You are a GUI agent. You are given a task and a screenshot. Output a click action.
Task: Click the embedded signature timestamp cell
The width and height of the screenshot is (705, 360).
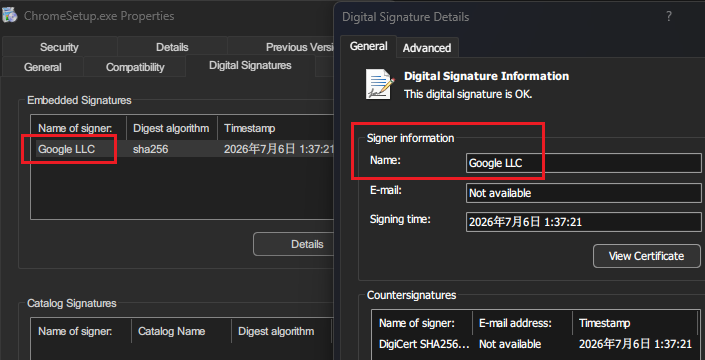[279, 149]
